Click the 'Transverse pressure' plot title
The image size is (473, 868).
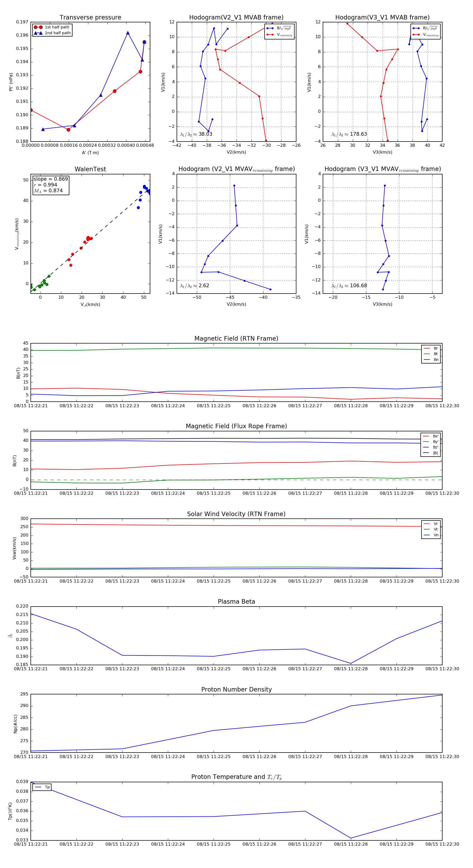pyautogui.click(x=90, y=18)
